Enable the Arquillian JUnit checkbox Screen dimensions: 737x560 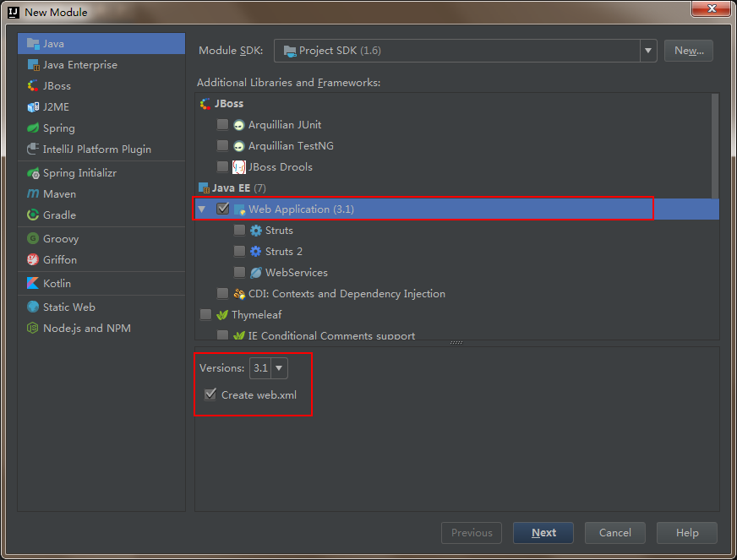point(222,124)
